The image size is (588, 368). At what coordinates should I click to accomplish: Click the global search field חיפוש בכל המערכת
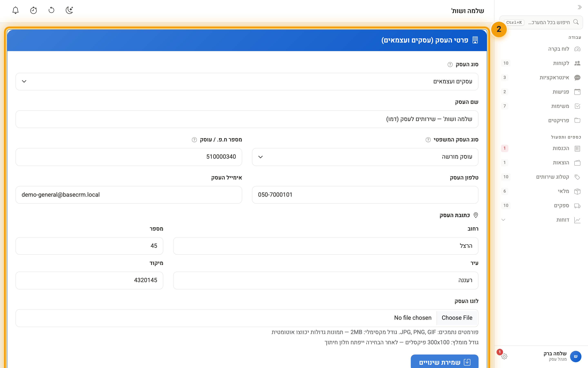[541, 22]
